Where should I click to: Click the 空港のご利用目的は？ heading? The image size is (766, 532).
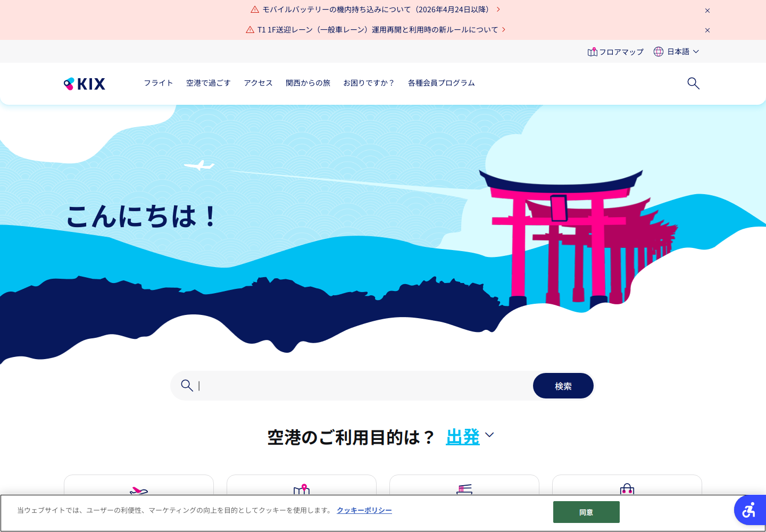point(351,437)
